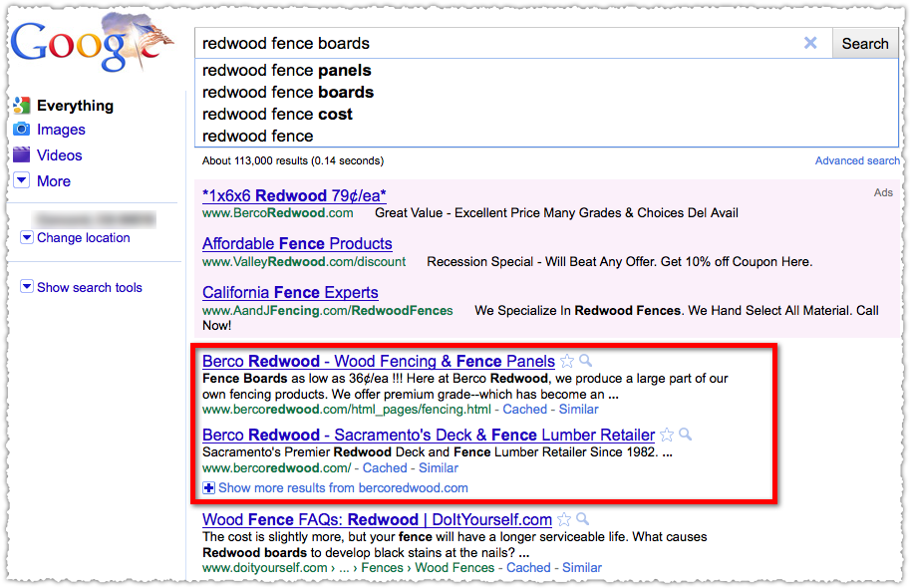Open Similar link for bercoredwood fencing.html
Image resolution: width=910 pixels, height=588 pixels.
pos(579,410)
